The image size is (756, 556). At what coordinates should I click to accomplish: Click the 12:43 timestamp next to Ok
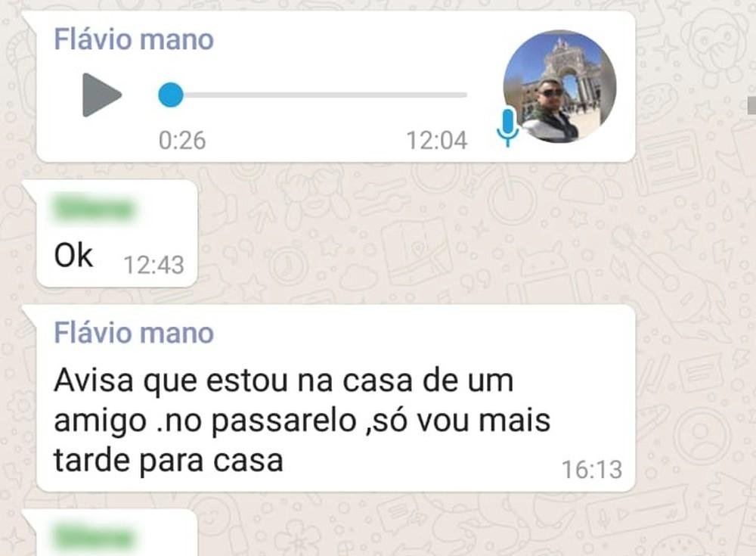click(x=153, y=265)
